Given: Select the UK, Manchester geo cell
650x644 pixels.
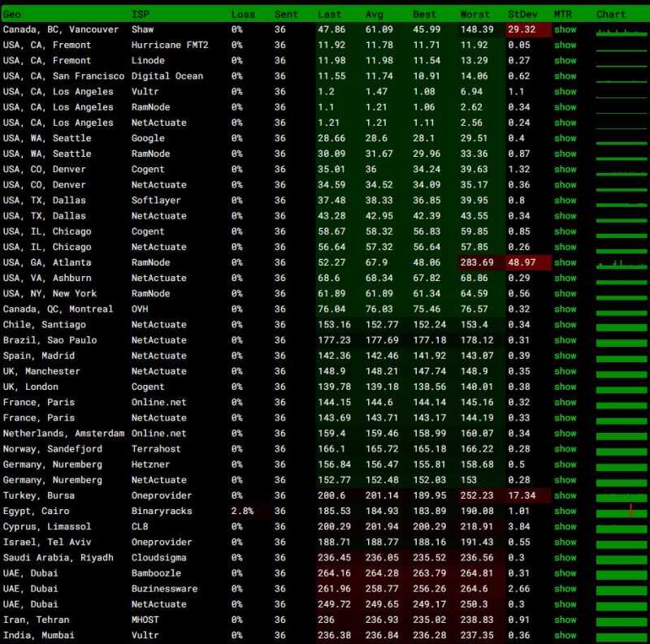Looking at the screenshot, I should [41, 371].
